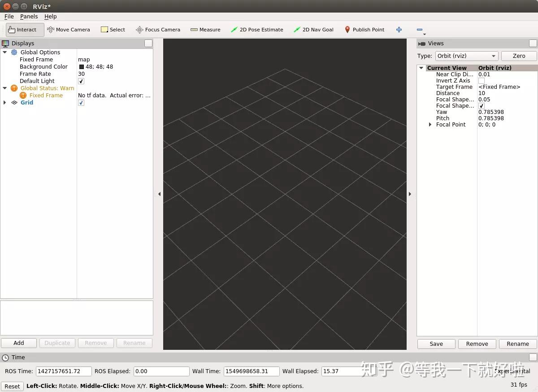Open the Panels menu
The height and width of the screenshot is (392, 538).
point(29,17)
